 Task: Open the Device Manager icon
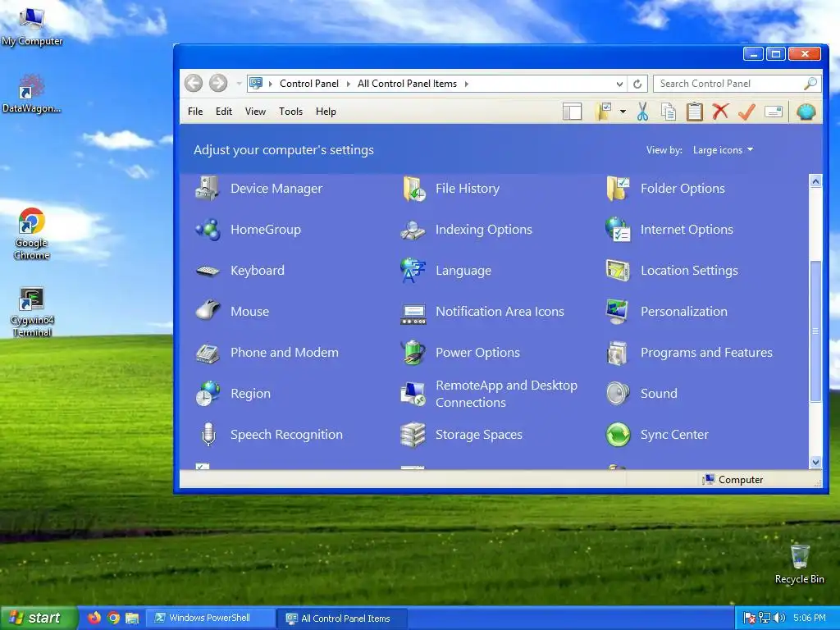tap(208, 189)
